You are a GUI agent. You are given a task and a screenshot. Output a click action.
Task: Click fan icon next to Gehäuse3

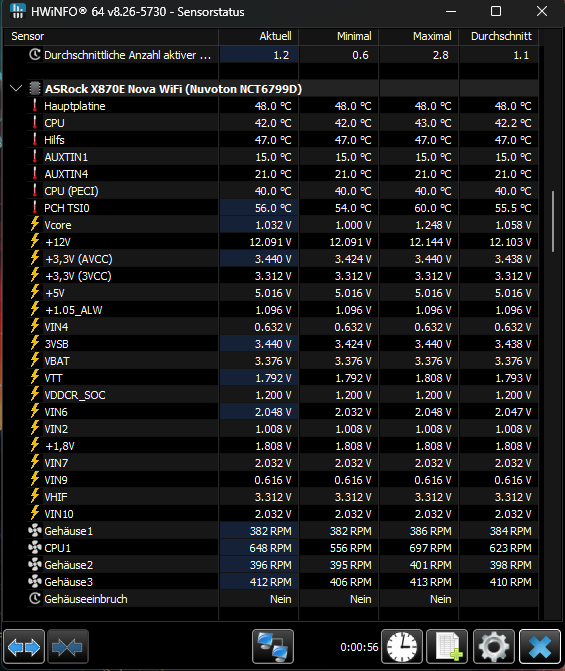35,582
